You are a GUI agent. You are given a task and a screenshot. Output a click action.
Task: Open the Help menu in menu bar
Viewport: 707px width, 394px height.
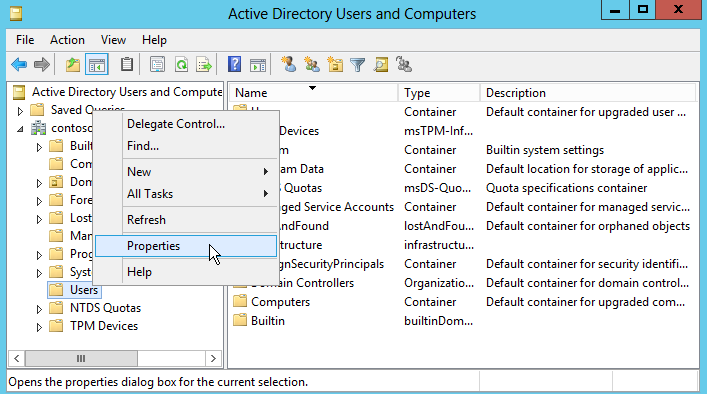(154, 40)
